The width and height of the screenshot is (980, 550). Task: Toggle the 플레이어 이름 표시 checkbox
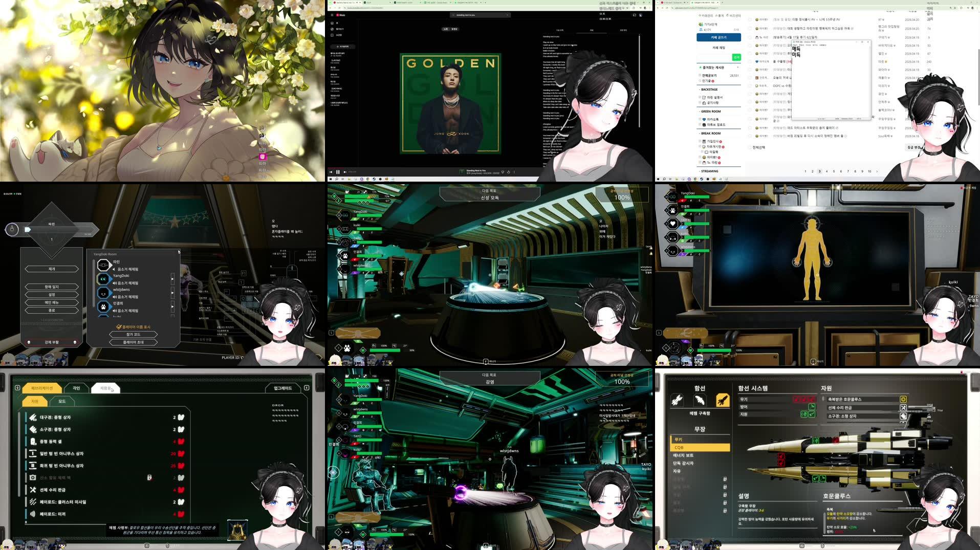click(x=119, y=326)
